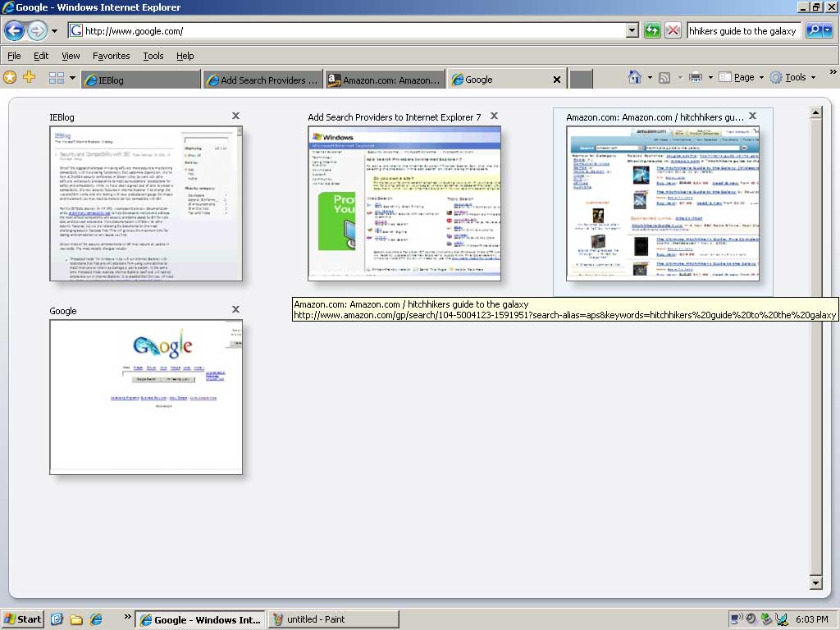Click the red Stop button
The height and width of the screenshot is (630, 840).
point(673,30)
